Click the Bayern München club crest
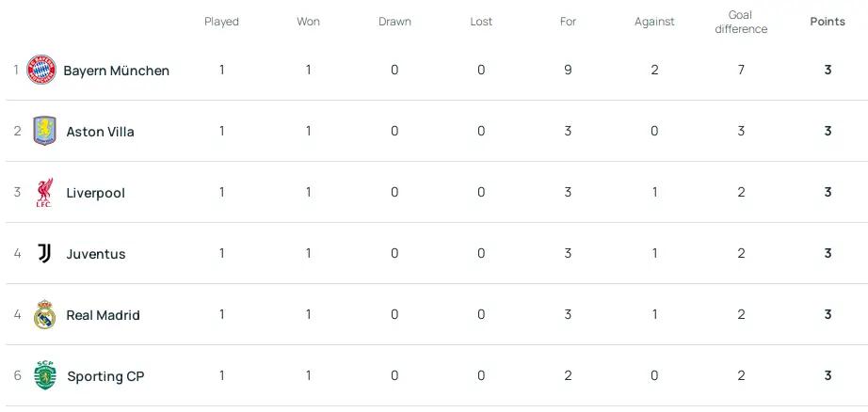Screen dimensions: 868x412 [x=41, y=70]
